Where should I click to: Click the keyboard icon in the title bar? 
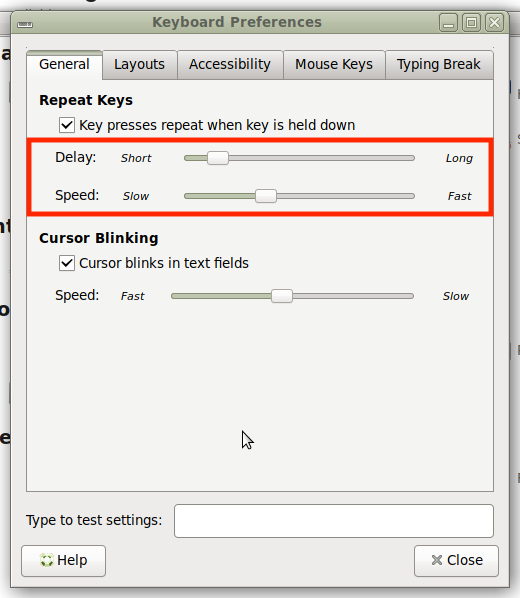click(x=25, y=25)
